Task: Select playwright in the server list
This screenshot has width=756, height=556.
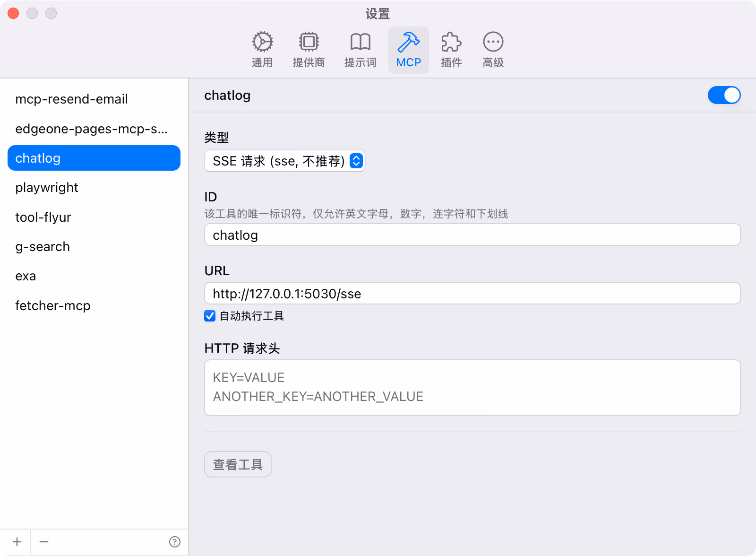Action: coord(47,188)
